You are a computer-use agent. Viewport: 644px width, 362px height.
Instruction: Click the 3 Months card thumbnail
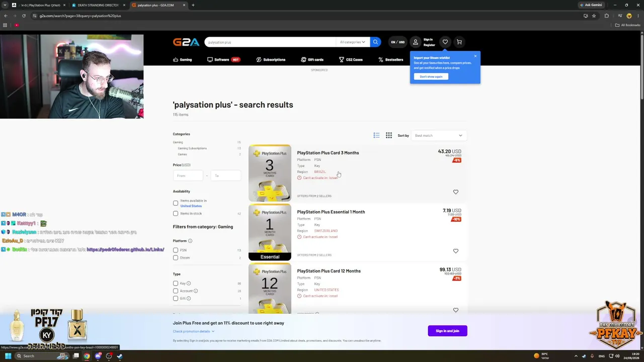270,173
